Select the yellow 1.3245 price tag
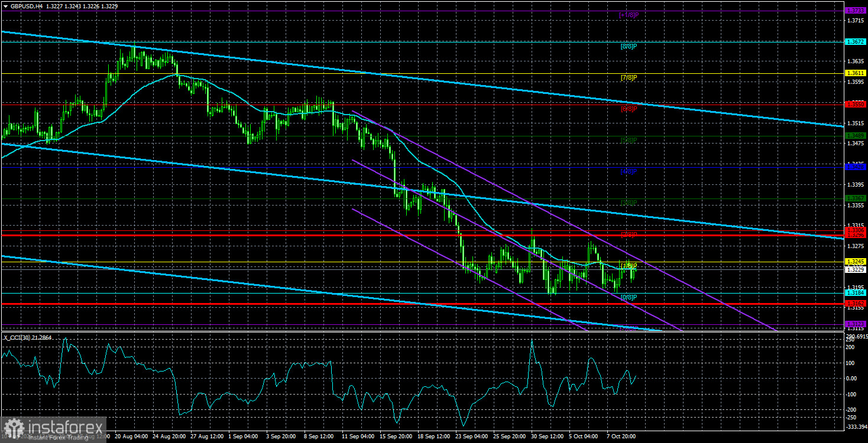Image resolution: width=868 pixels, height=443 pixels. pyautogui.click(x=856, y=261)
